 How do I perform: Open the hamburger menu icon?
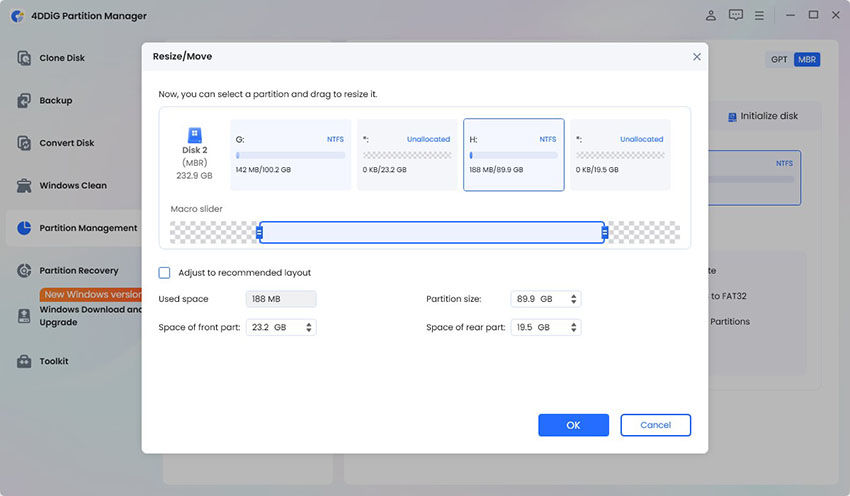tap(759, 16)
